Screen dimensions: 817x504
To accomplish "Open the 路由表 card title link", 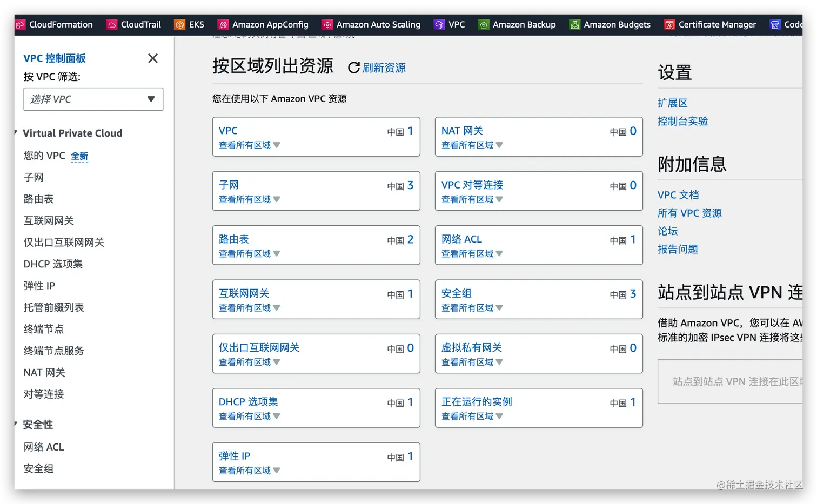I will pyautogui.click(x=234, y=239).
